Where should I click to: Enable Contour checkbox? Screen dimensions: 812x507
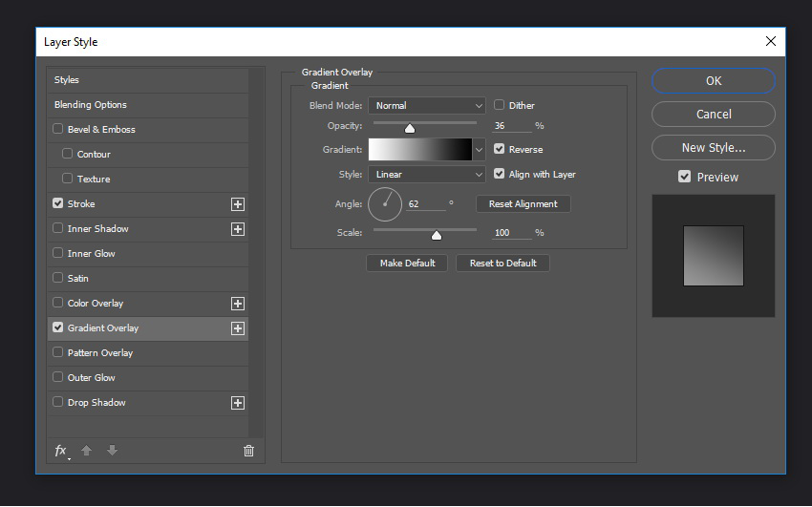[67, 154]
